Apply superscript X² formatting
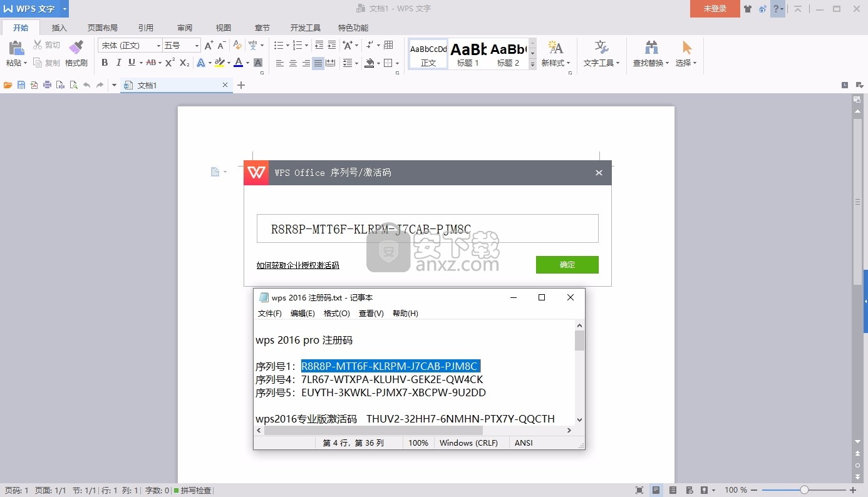This screenshot has height=497, width=868. click(x=170, y=63)
